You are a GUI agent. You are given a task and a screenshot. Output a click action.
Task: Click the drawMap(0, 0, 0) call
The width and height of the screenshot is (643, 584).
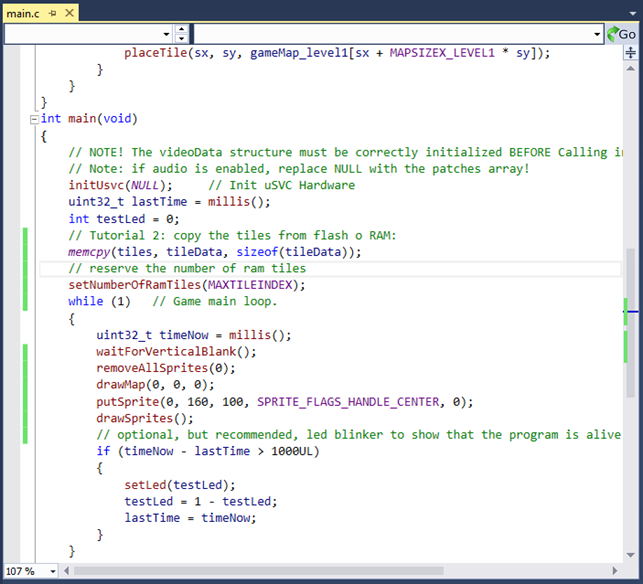tap(155, 385)
